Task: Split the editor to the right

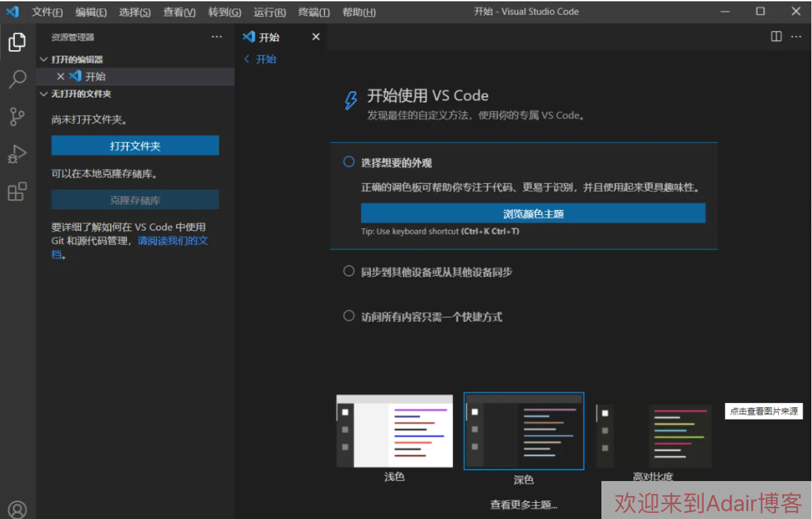Action: tap(775, 37)
